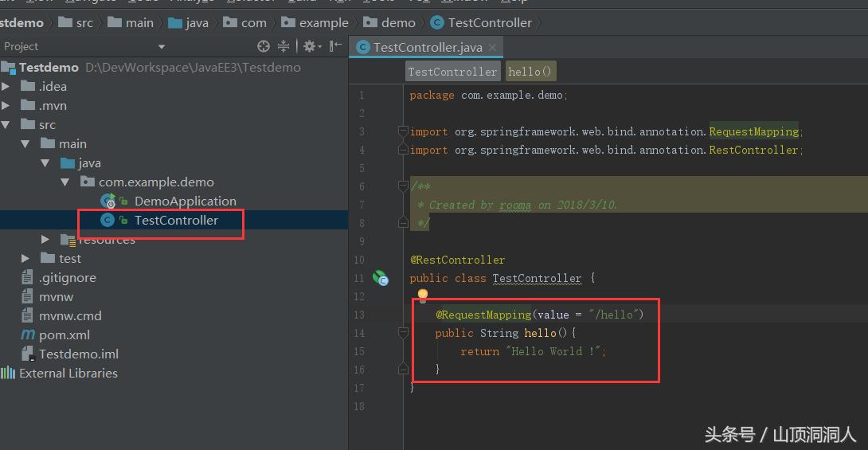This screenshot has width=868, height=450.
Task: Select TestController class in tree
Action: click(x=176, y=221)
